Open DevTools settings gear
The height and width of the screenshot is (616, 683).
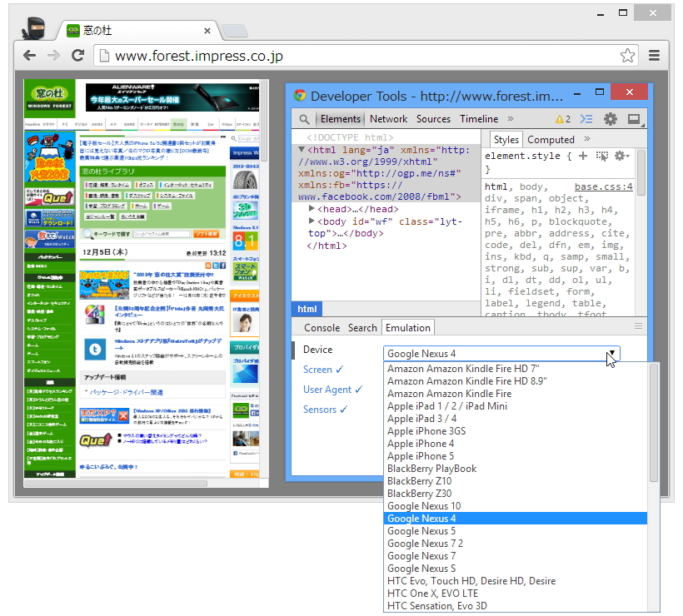point(611,119)
